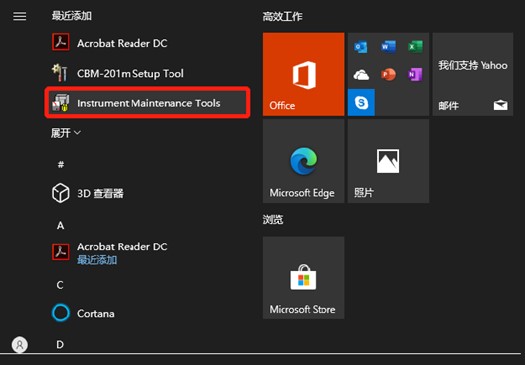Viewport: 525px width, 365px height.
Task: Open the hamburger menu icon
Action: coord(19,16)
